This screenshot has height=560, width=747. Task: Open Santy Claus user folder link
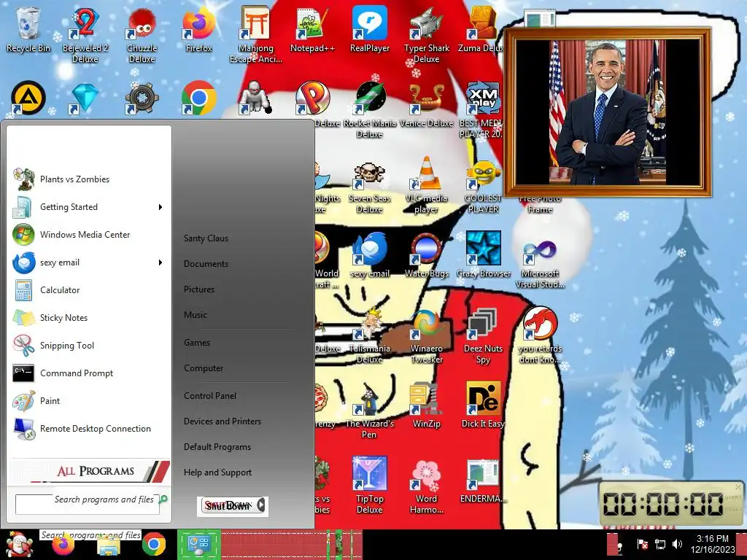point(206,238)
